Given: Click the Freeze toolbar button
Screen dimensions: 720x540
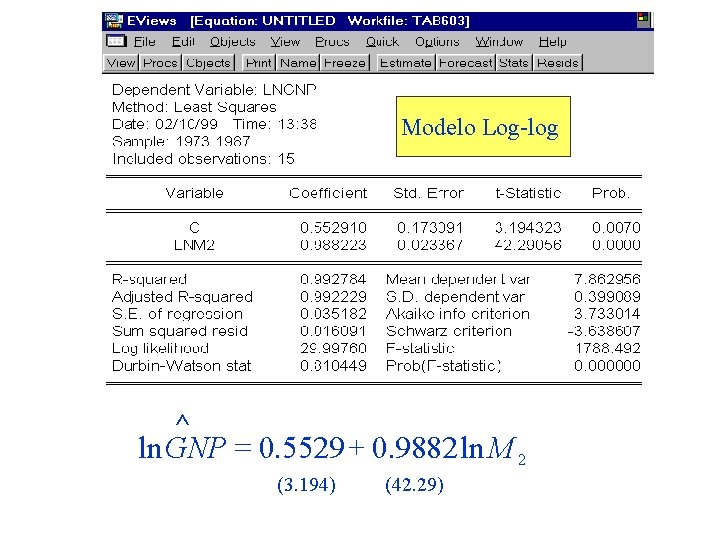Looking at the screenshot, I should point(344,63).
